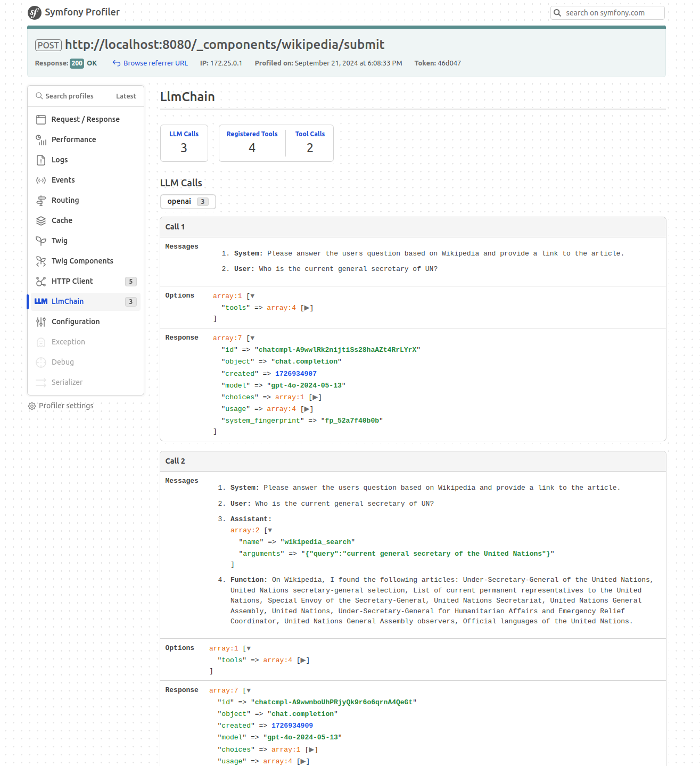This screenshot has width=700, height=766.
Task: Collapse Call 1 Response array:7
Action: tap(252, 338)
